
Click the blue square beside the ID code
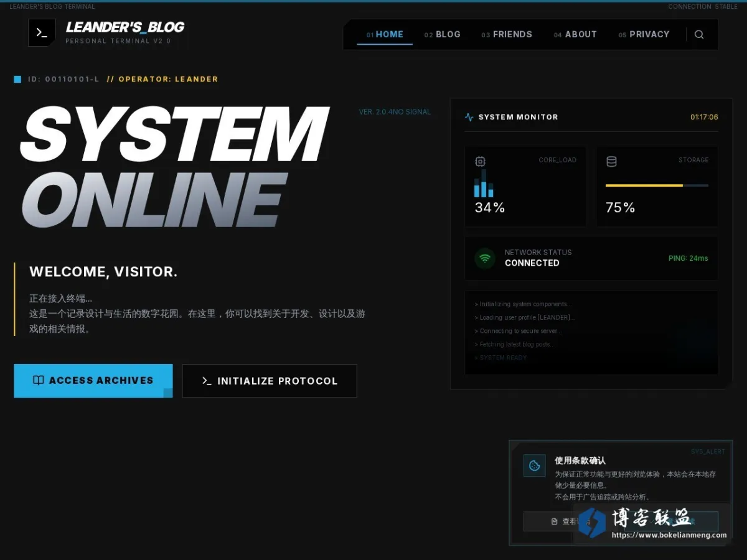17,79
